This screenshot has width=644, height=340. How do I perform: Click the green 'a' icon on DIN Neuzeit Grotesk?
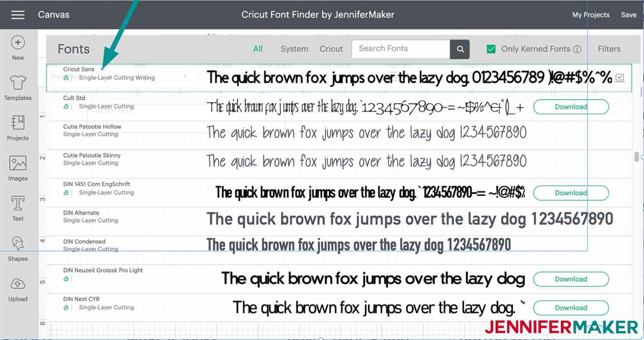66,279
